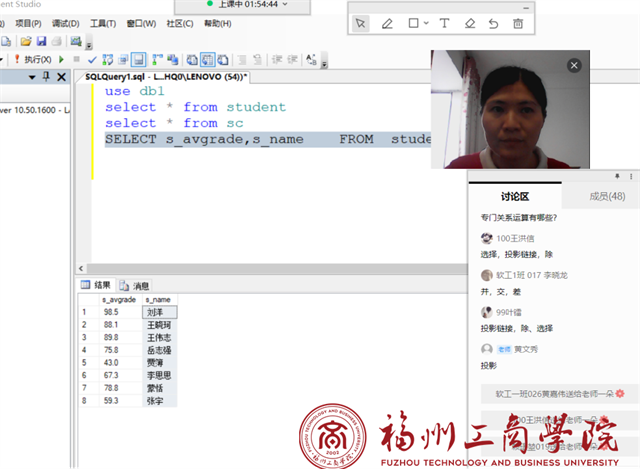The width and height of the screenshot is (640, 469).
Task: Open the 工具(T) menu
Action: coord(102,23)
